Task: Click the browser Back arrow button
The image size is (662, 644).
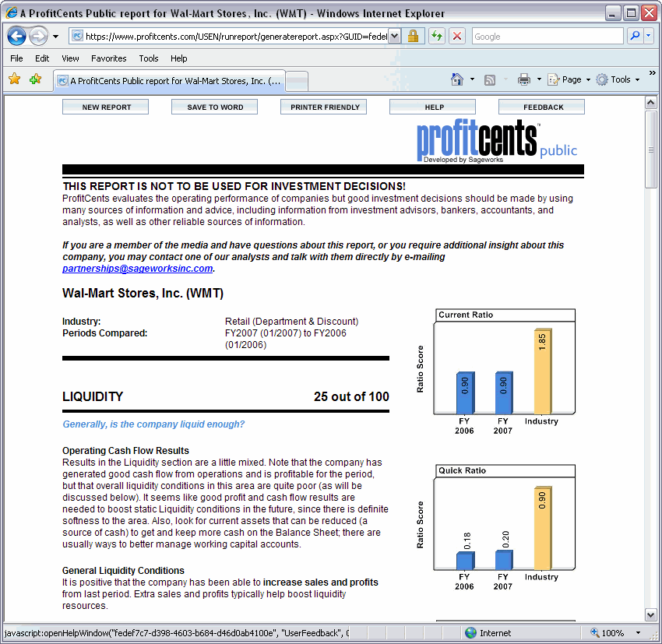Action: [x=17, y=36]
